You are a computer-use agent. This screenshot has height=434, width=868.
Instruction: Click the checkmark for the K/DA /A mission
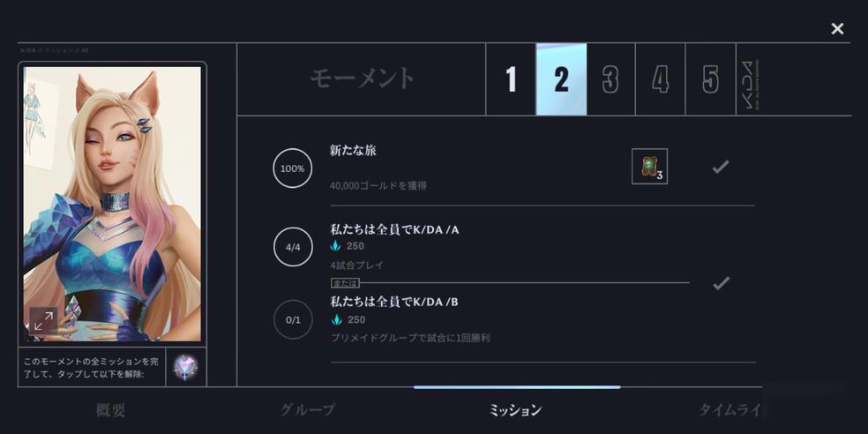coord(720,283)
